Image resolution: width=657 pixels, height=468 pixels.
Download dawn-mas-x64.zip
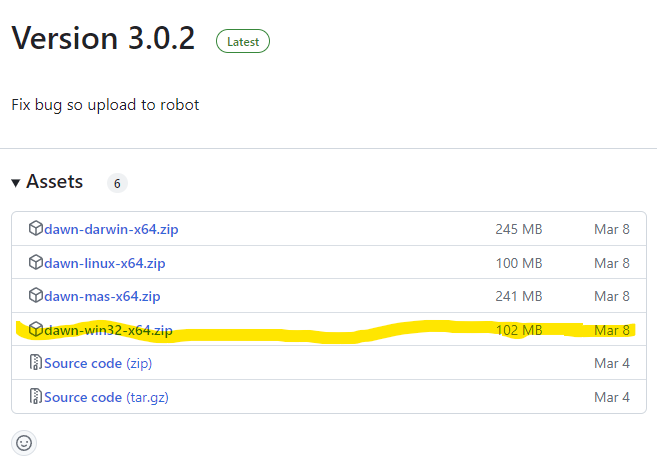[x=102, y=296]
